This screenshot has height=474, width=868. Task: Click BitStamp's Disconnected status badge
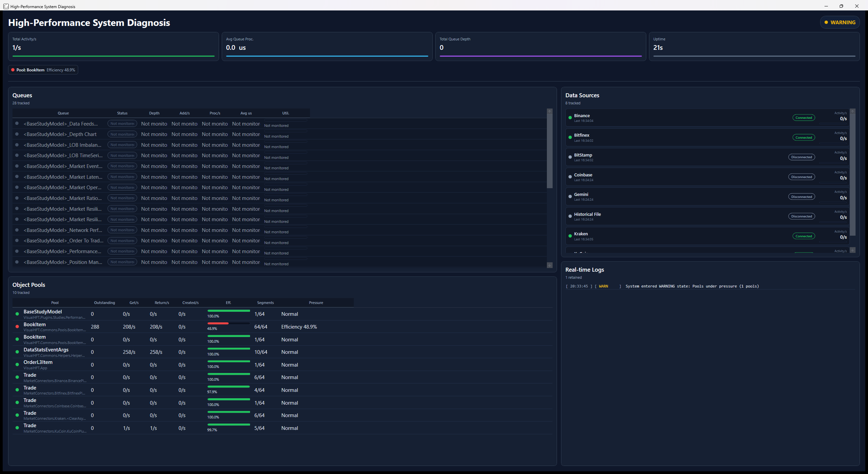[802, 157]
